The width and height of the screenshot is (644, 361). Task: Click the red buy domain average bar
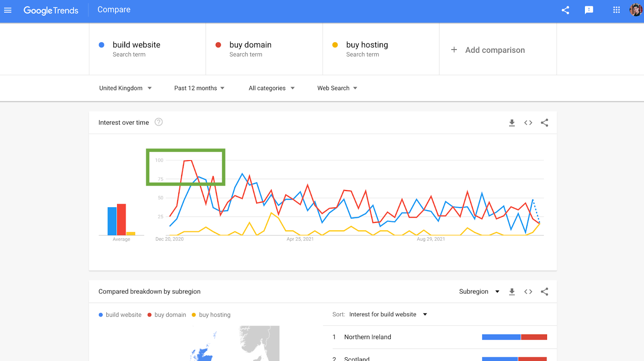tap(122, 219)
